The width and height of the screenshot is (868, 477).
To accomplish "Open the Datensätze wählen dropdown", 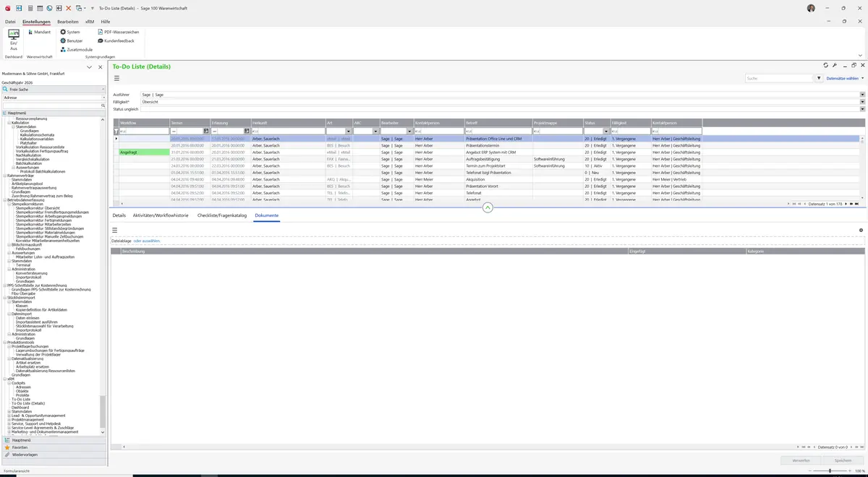I will [845, 78].
